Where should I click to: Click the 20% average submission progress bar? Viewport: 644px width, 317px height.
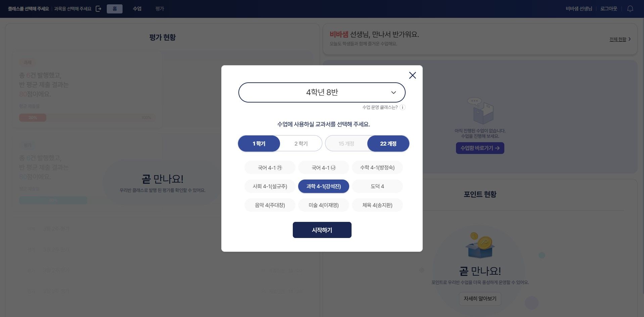pyautogui.click(x=87, y=118)
